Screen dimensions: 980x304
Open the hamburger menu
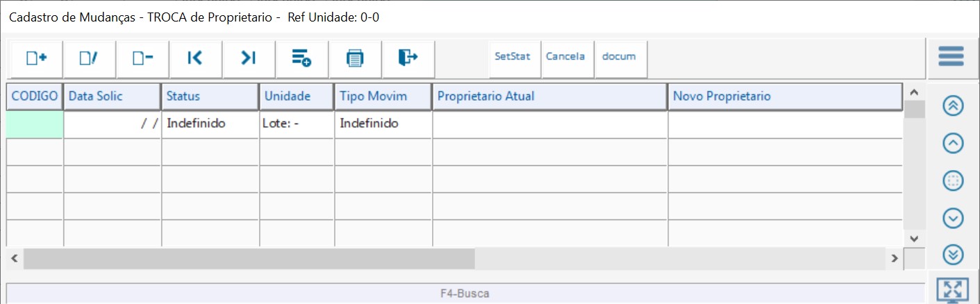pos(951,56)
